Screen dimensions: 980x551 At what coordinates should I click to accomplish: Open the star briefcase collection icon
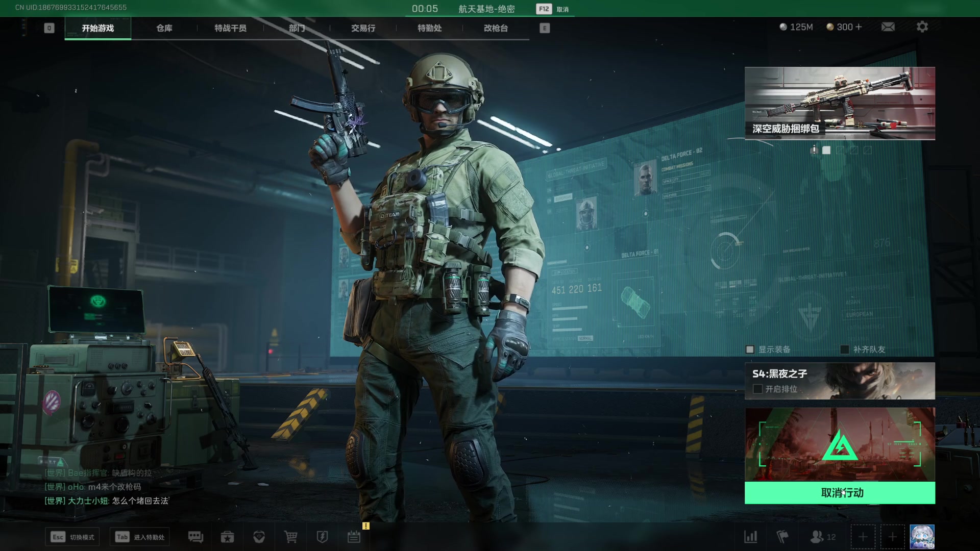[x=227, y=537]
